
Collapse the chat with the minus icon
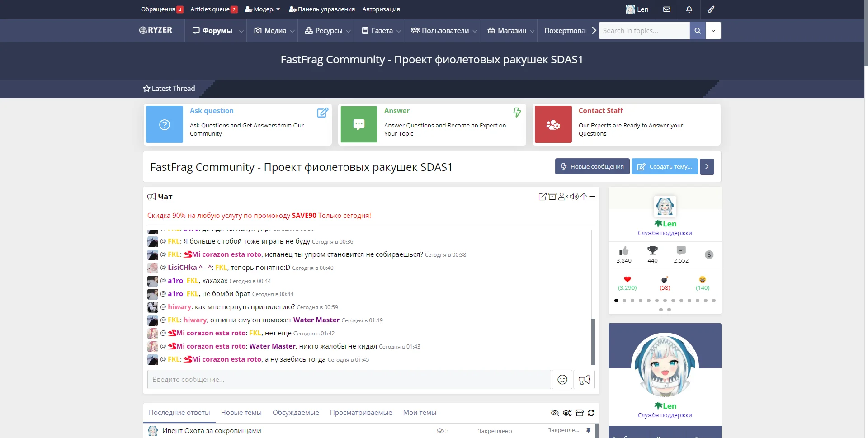coord(592,197)
